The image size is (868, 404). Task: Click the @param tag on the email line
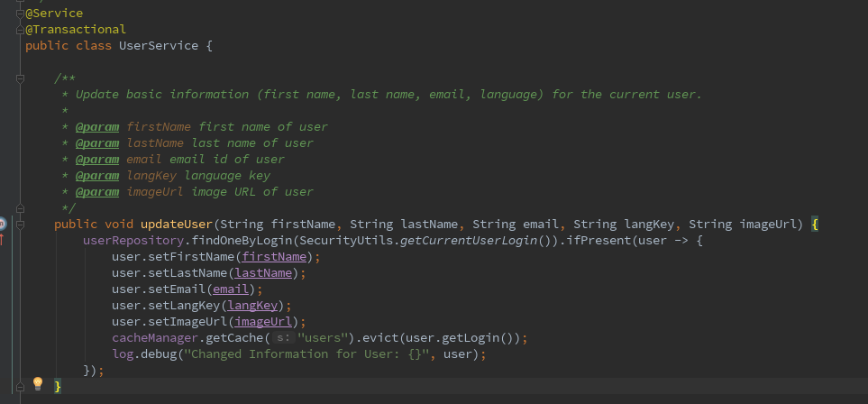coord(97,160)
